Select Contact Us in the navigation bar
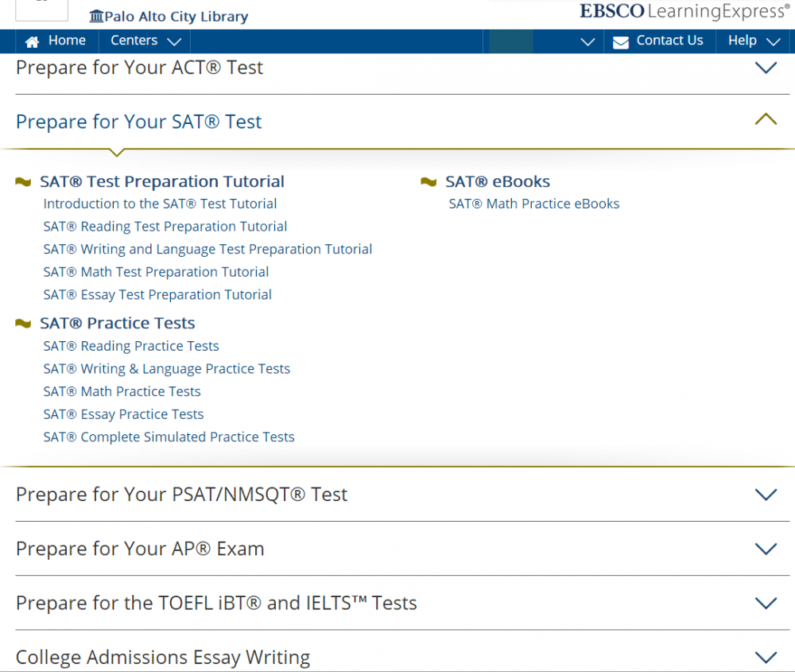 (x=669, y=41)
